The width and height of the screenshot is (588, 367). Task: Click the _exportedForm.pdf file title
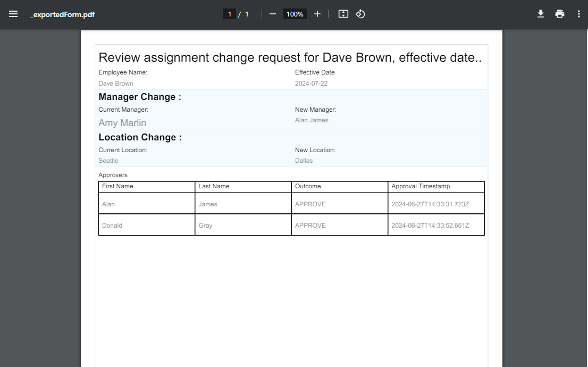tap(62, 14)
